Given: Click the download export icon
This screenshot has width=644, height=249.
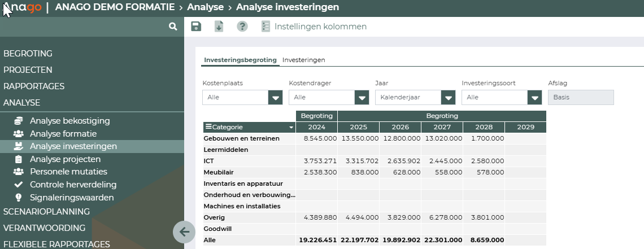Looking at the screenshot, I should tap(219, 27).
